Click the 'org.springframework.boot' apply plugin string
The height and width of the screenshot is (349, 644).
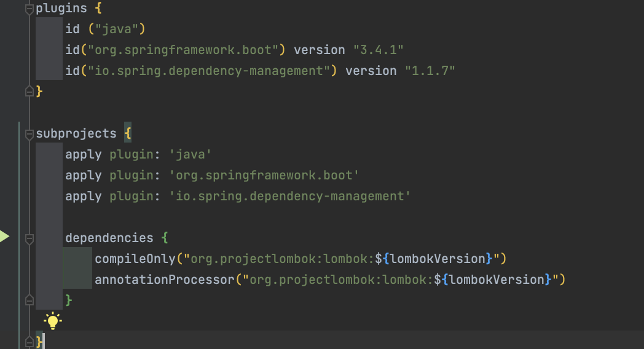pos(264,175)
